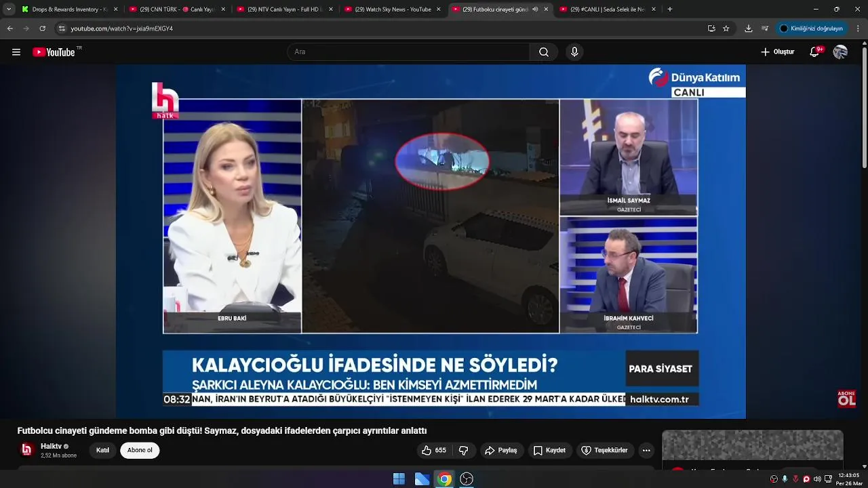Go back in browser history

click(9, 28)
